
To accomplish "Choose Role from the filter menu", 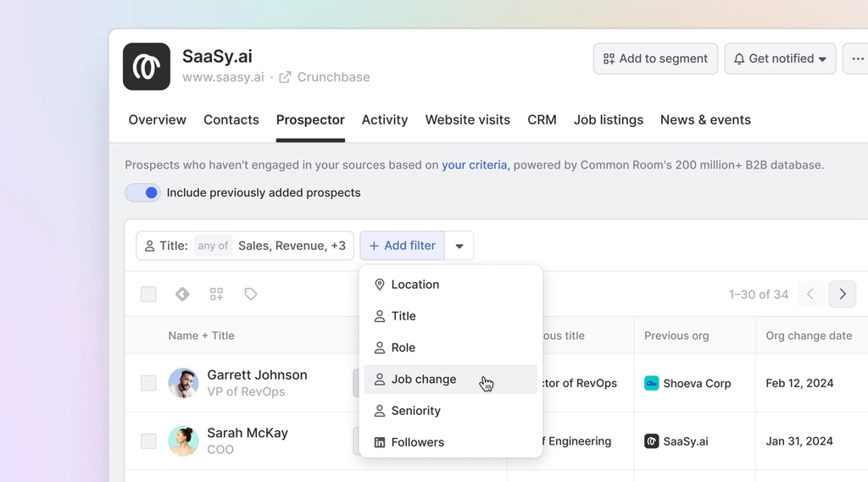I will coord(451,347).
